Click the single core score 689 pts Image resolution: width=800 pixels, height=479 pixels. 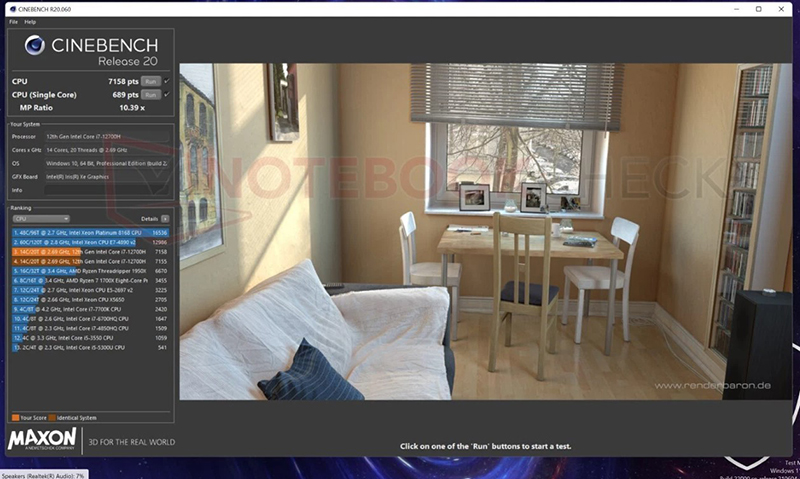click(126, 95)
